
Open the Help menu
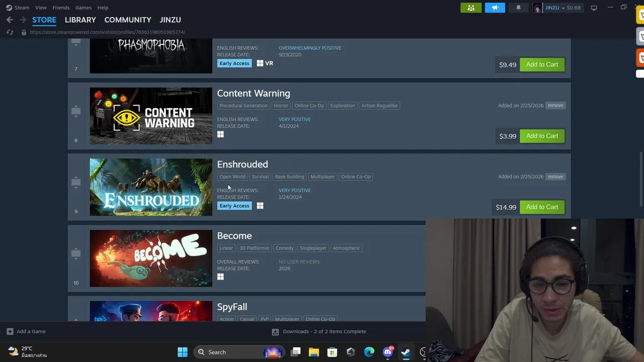tap(103, 8)
